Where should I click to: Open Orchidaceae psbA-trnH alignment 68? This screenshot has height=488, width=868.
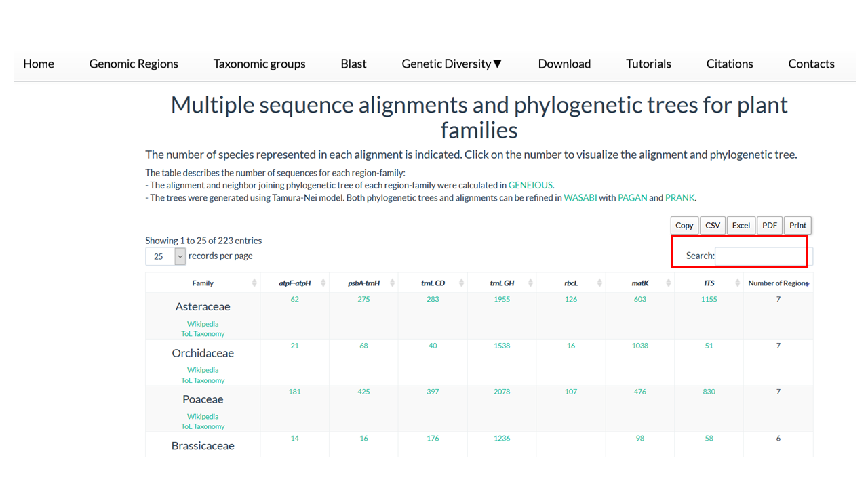pos(363,346)
